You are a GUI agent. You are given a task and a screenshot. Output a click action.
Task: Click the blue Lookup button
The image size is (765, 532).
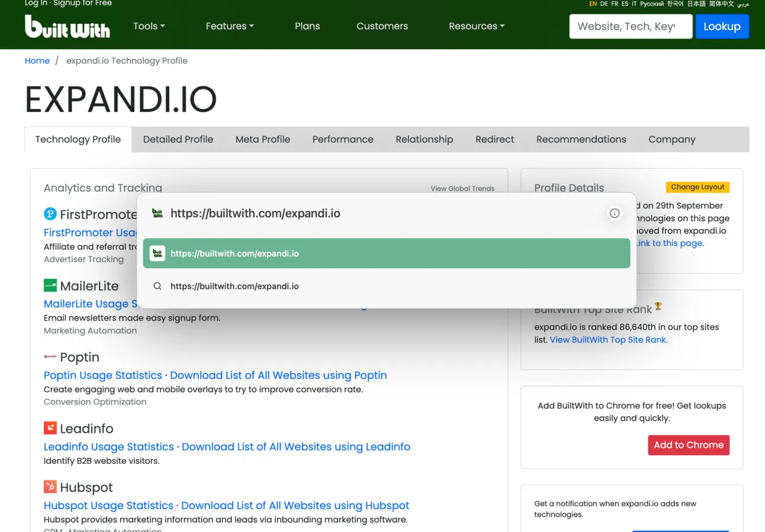click(722, 27)
